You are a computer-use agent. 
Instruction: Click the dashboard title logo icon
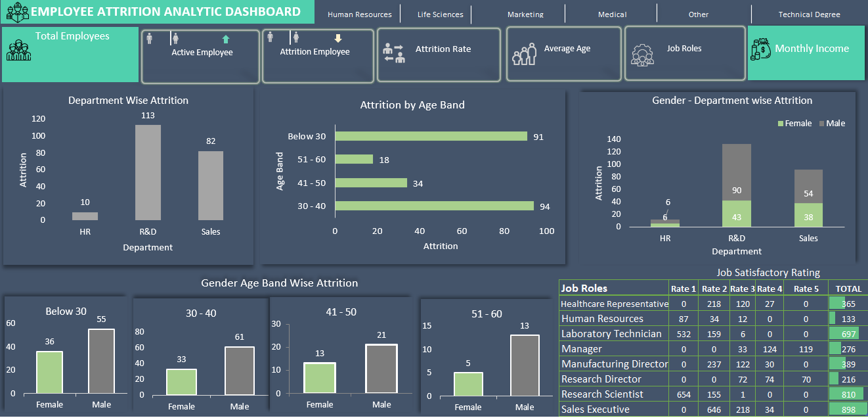click(x=17, y=12)
